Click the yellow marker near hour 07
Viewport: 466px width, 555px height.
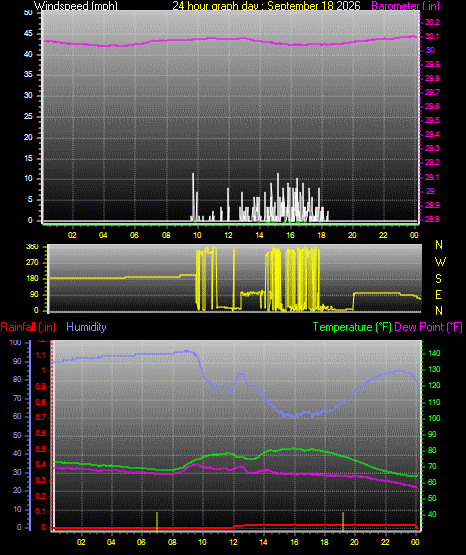(157, 522)
